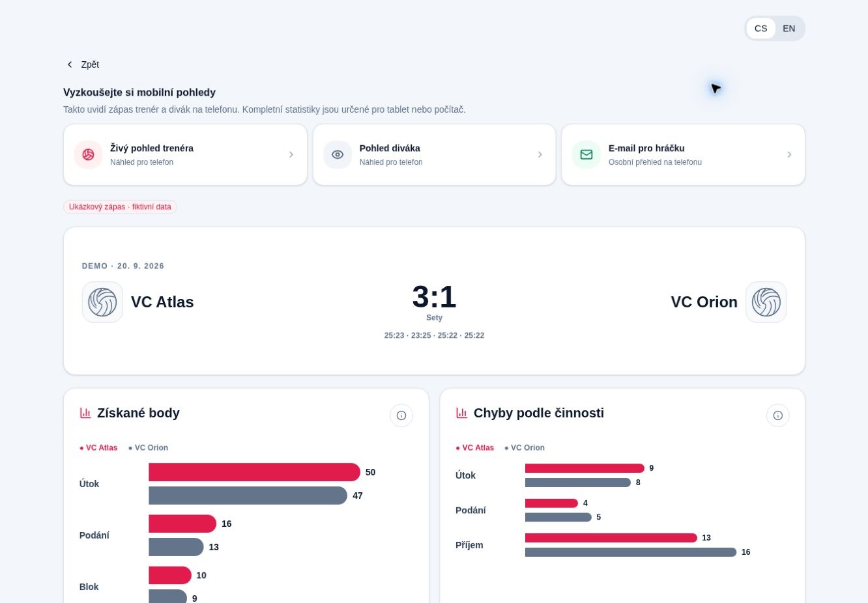Open E-mail pro hráčku preview
This screenshot has height=603, width=868.
(x=684, y=155)
